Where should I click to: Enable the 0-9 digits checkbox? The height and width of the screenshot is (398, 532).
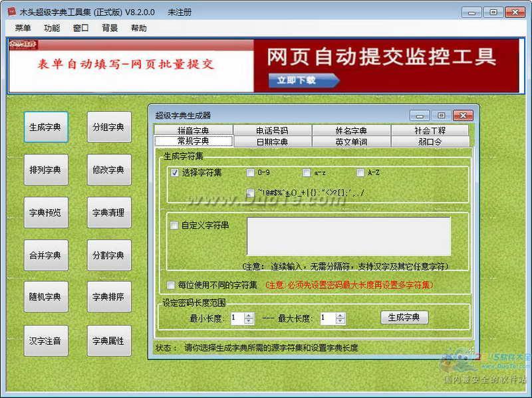[250, 173]
